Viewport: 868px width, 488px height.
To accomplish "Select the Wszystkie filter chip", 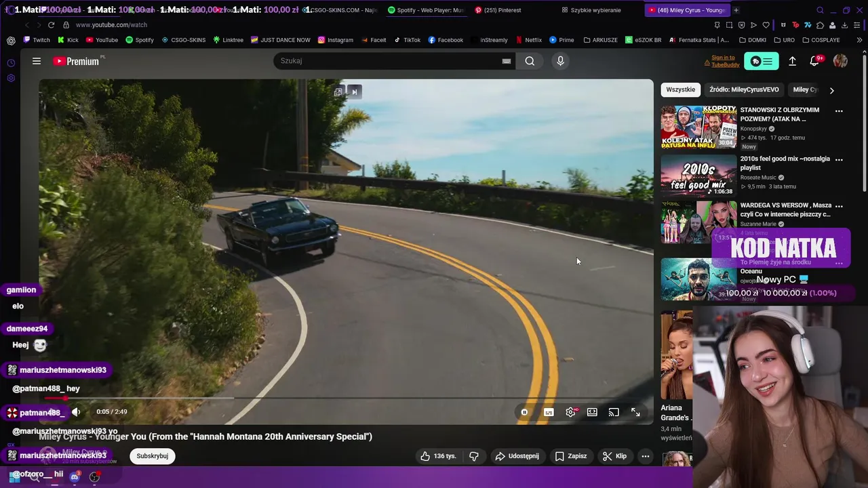I will 680,89.
